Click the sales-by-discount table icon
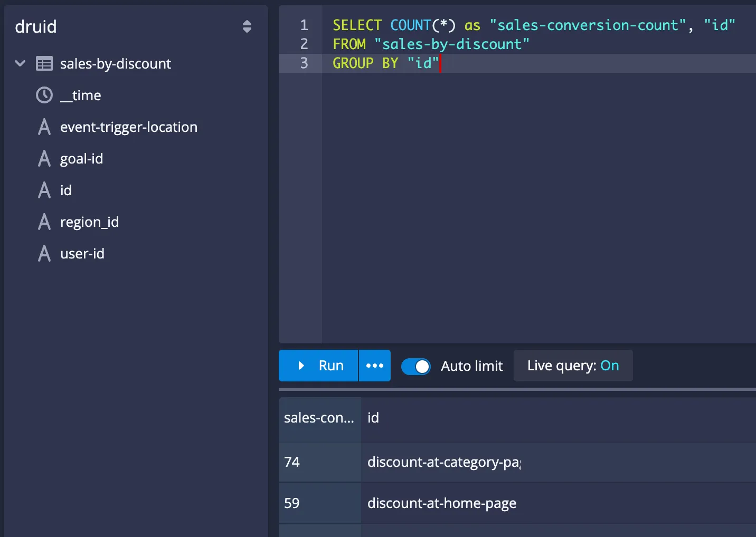 pos(44,64)
